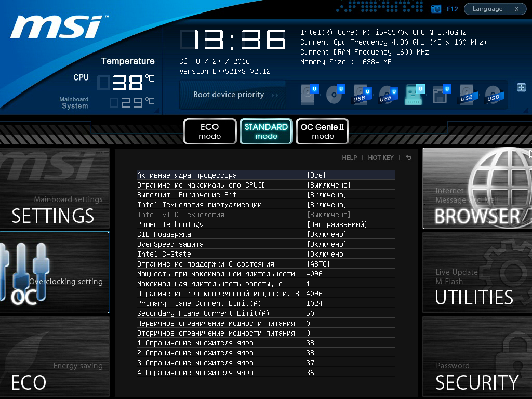Change Выполнить Выключение Bit value
The height and width of the screenshot is (399, 532).
click(326, 195)
